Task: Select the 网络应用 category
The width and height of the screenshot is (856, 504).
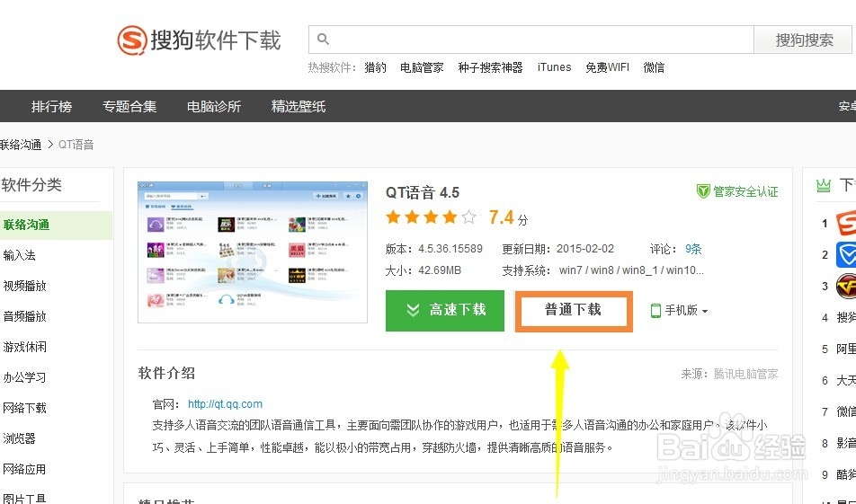Action: pyautogui.click(x=25, y=469)
